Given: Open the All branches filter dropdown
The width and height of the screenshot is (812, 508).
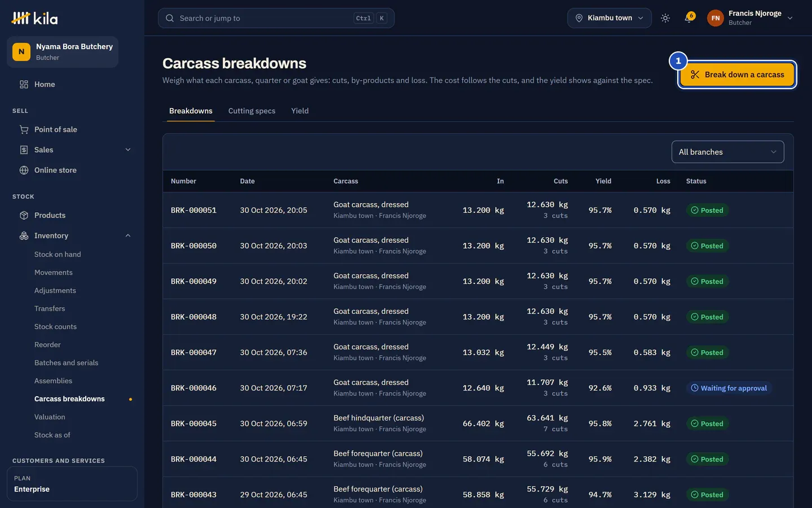Looking at the screenshot, I should 727,152.
